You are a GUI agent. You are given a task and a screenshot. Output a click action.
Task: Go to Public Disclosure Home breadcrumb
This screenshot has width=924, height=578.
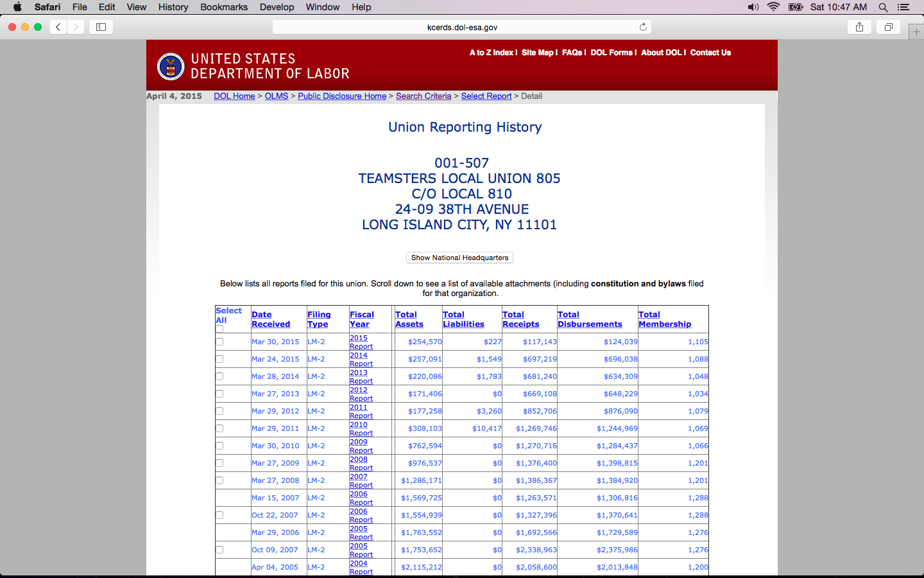pos(342,96)
